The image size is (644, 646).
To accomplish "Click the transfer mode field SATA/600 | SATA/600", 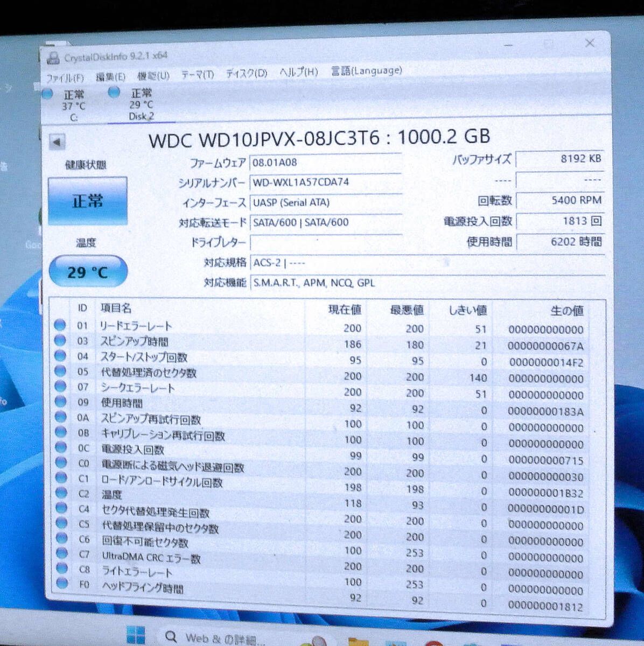I will click(x=326, y=222).
